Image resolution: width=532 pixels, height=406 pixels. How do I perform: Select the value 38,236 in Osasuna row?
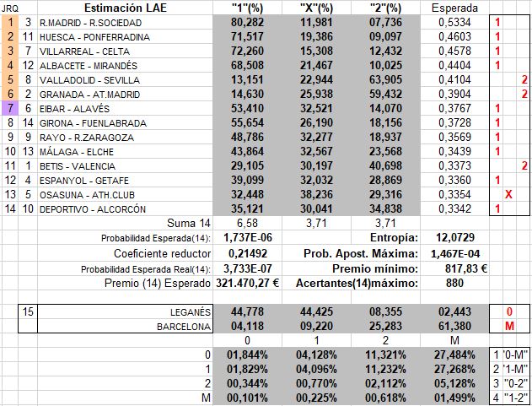pyautogui.click(x=316, y=194)
